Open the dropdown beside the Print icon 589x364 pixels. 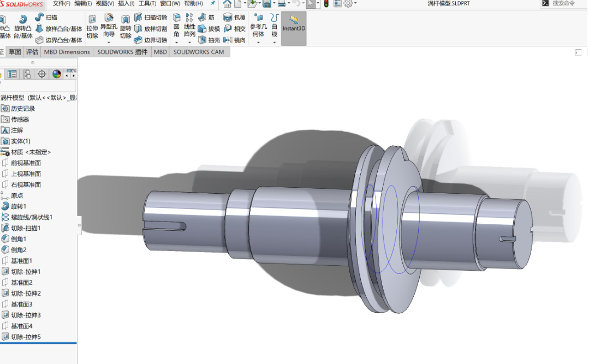[x=288, y=4]
